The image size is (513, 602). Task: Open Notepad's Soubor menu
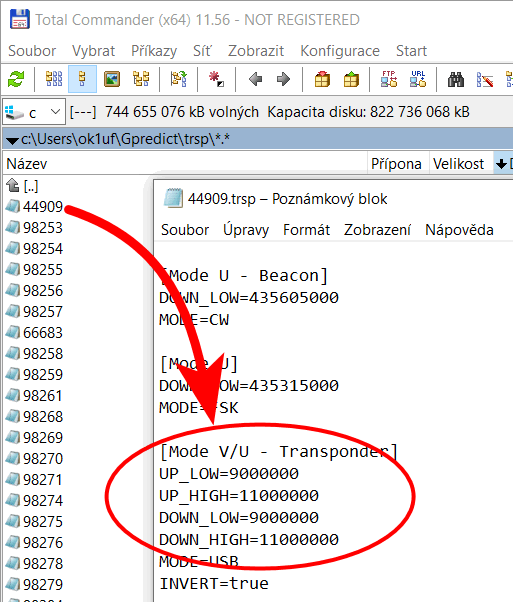(185, 230)
